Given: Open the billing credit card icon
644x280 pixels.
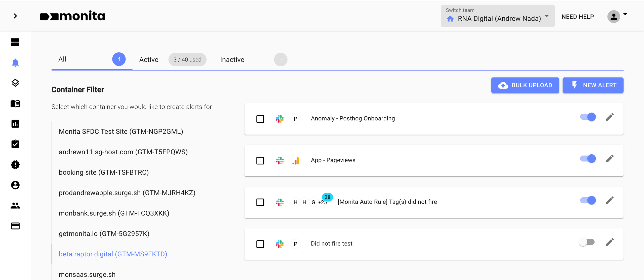Looking at the screenshot, I should click(15, 226).
